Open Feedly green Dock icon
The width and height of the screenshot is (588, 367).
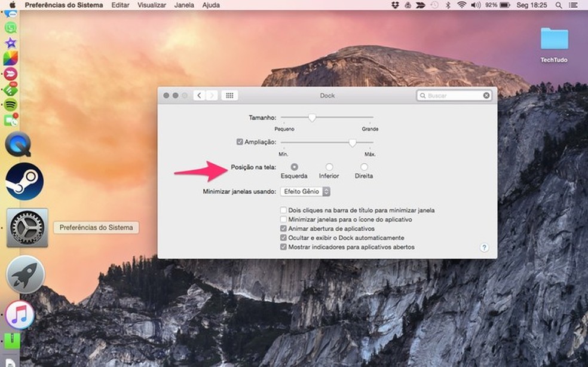(x=11, y=89)
